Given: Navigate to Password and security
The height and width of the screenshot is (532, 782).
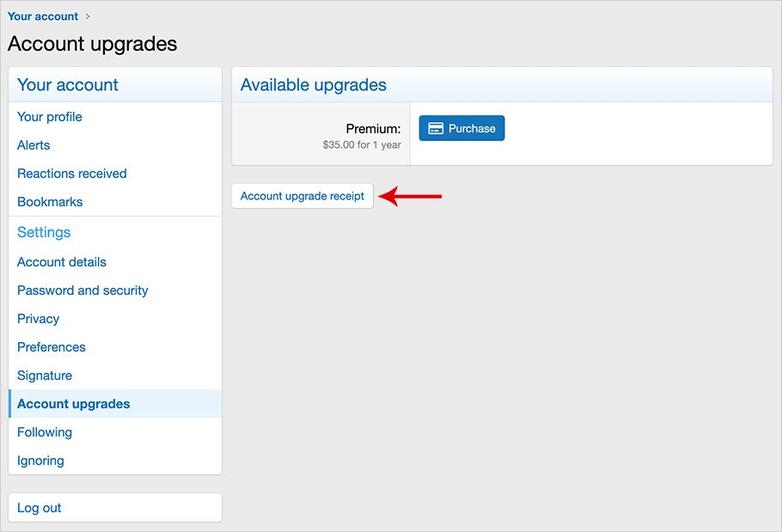Looking at the screenshot, I should pos(82,290).
